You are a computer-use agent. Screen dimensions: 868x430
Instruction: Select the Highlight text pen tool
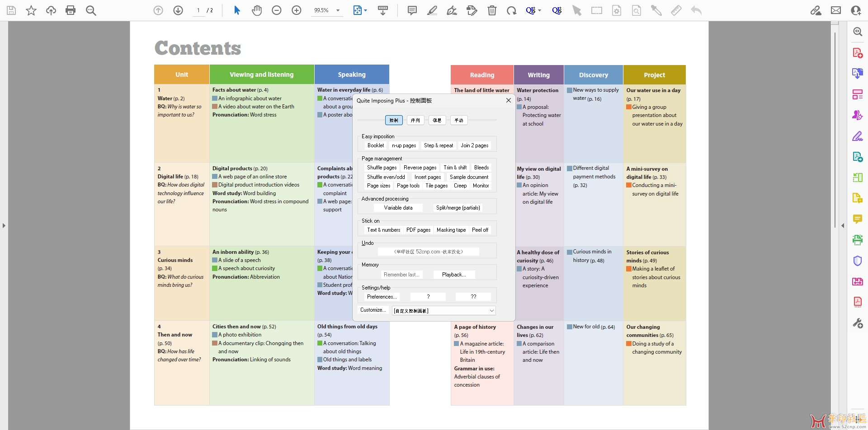[432, 10]
